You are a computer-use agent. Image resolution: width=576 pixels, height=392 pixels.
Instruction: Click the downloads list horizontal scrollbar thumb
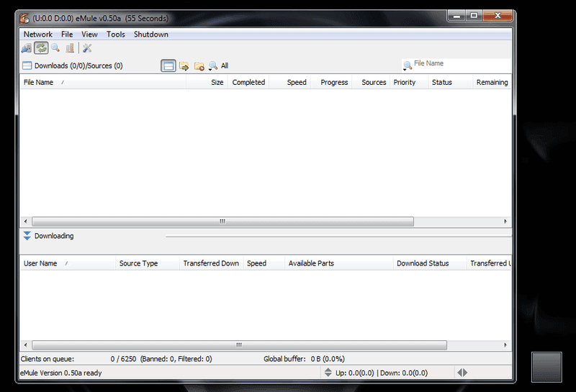click(x=222, y=222)
